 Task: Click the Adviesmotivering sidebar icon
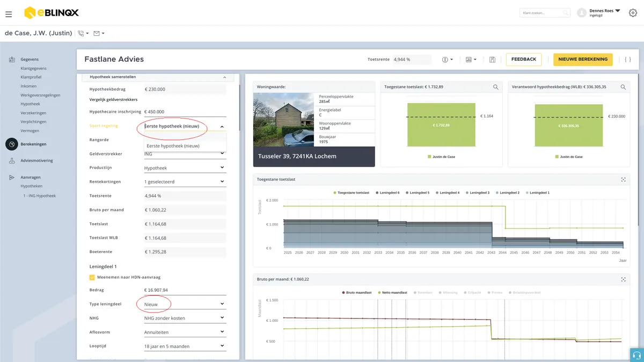[12, 160]
